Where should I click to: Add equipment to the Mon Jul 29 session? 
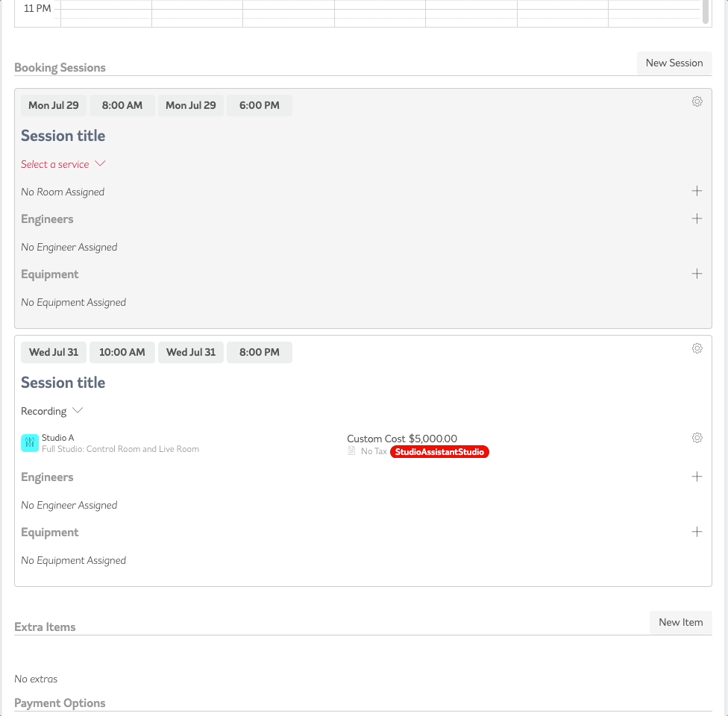tap(697, 274)
